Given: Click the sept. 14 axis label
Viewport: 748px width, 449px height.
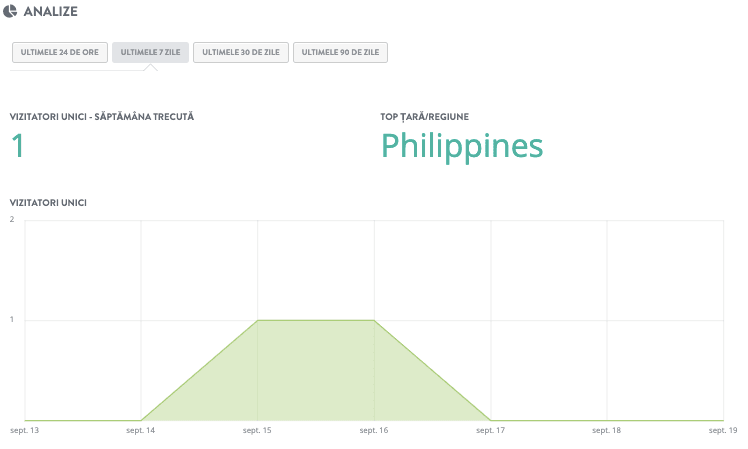Looking at the screenshot, I should point(140,430).
